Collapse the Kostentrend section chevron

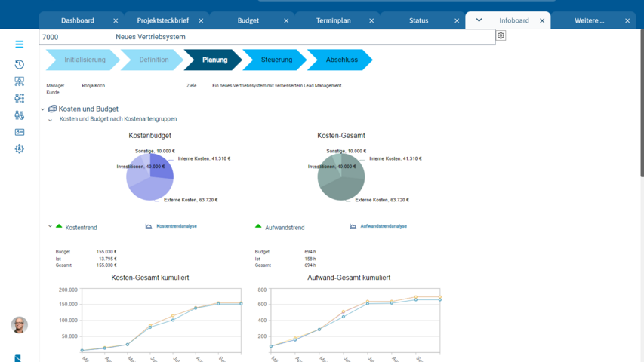(51, 226)
